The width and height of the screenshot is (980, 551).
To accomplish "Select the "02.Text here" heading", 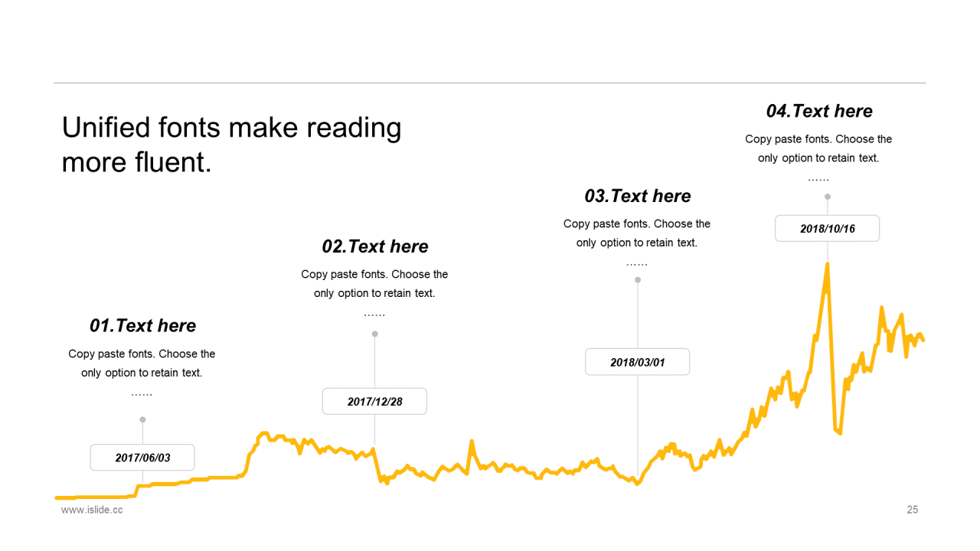I will point(374,246).
